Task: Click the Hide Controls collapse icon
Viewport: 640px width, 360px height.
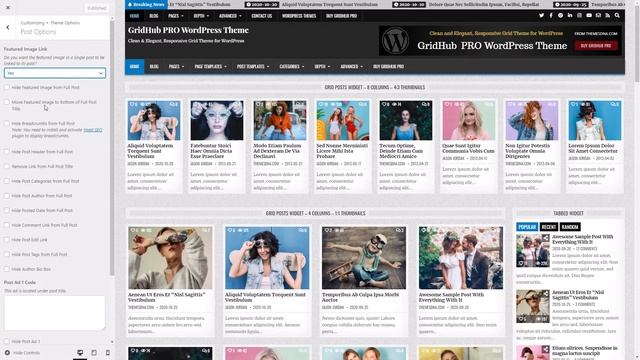Action: [x=7, y=353]
